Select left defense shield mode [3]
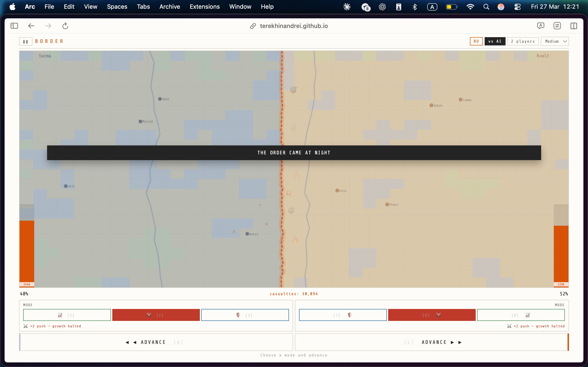The width and height of the screenshot is (588, 367). pyautogui.click(x=245, y=315)
